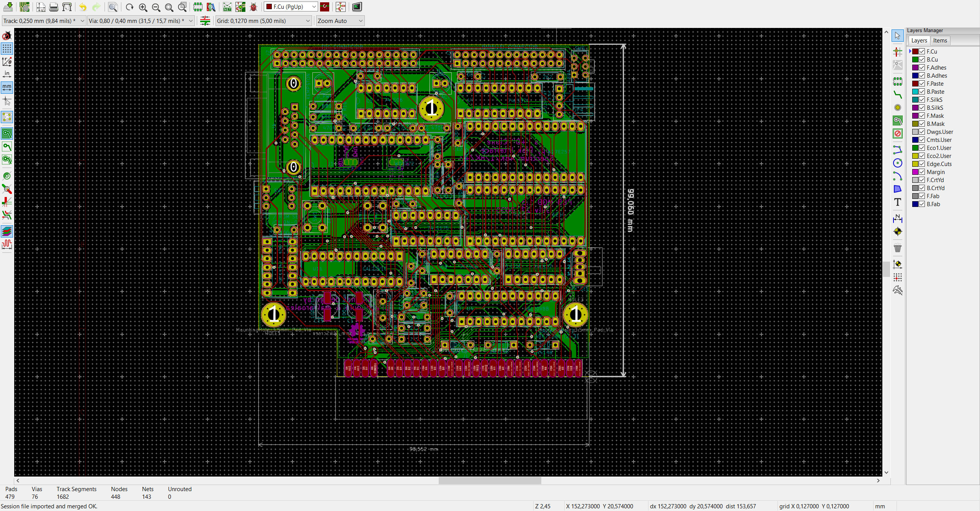Switch to the Layers tab

(x=919, y=41)
